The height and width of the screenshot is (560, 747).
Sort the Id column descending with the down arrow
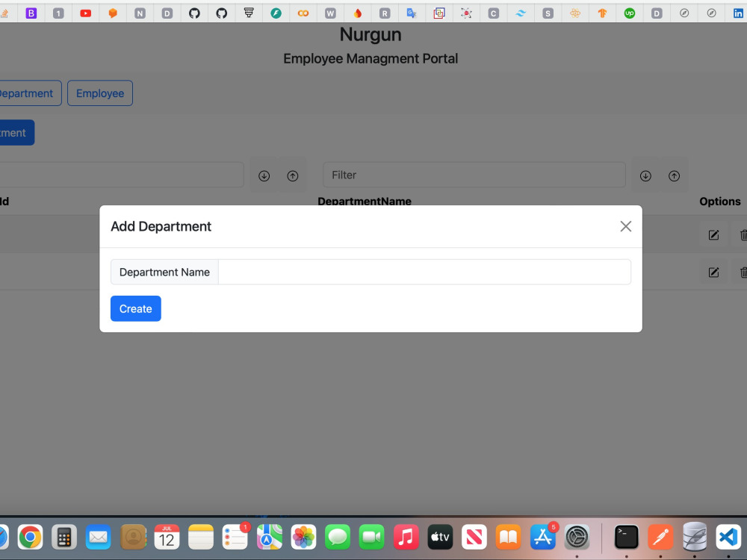[x=264, y=175]
